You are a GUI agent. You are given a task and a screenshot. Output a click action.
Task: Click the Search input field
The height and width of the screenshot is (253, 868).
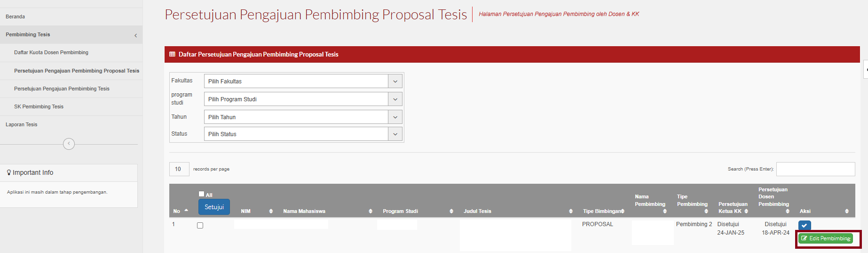click(x=815, y=169)
